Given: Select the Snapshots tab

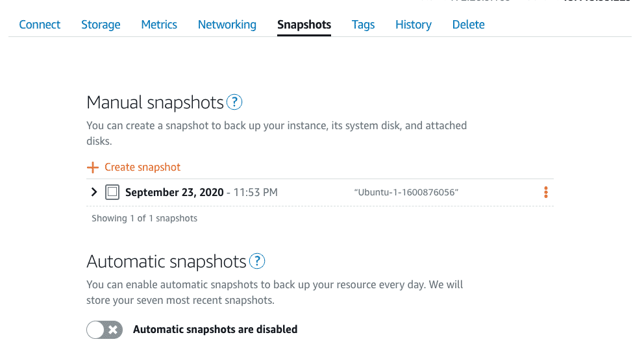Looking at the screenshot, I should tap(304, 25).
